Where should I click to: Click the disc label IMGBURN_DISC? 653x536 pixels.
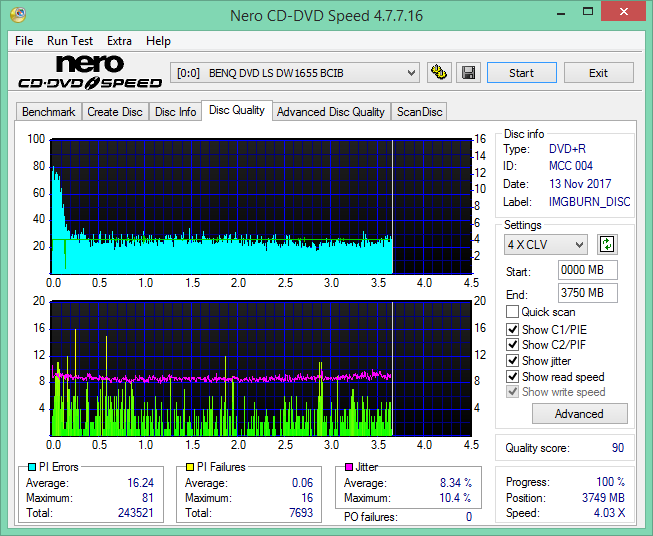(589, 202)
